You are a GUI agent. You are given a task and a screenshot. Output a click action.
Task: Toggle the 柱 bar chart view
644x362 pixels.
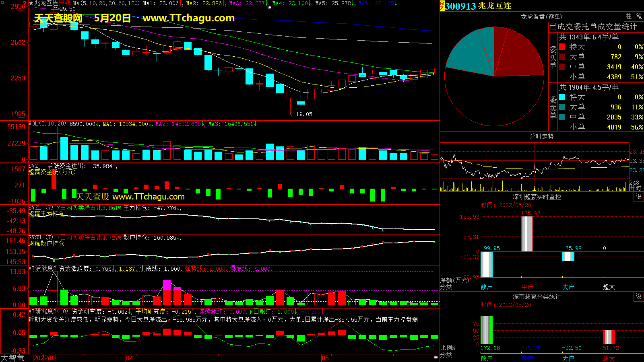629,16
